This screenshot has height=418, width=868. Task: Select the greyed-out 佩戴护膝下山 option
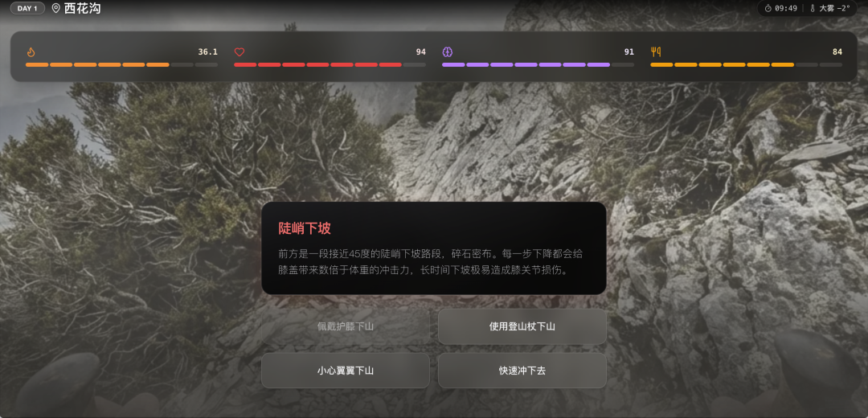pyautogui.click(x=345, y=326)
